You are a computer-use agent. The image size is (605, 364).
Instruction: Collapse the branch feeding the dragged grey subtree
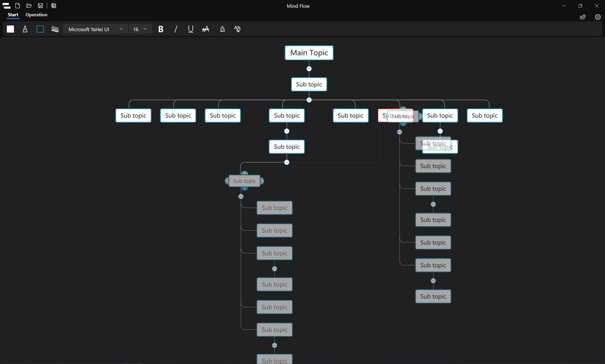click(x=287, y=162)
